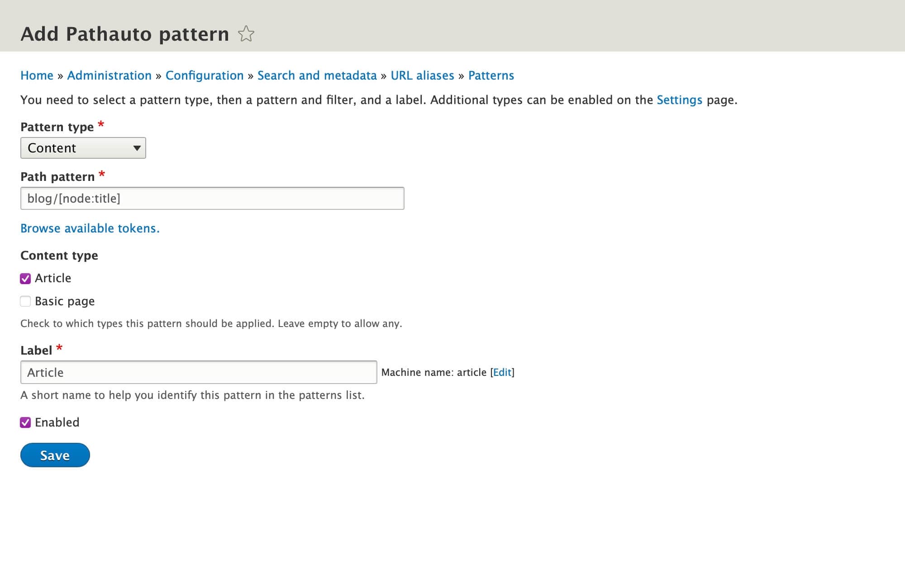
Task: Toggle the Article content type checkbox
Action: 25,279
